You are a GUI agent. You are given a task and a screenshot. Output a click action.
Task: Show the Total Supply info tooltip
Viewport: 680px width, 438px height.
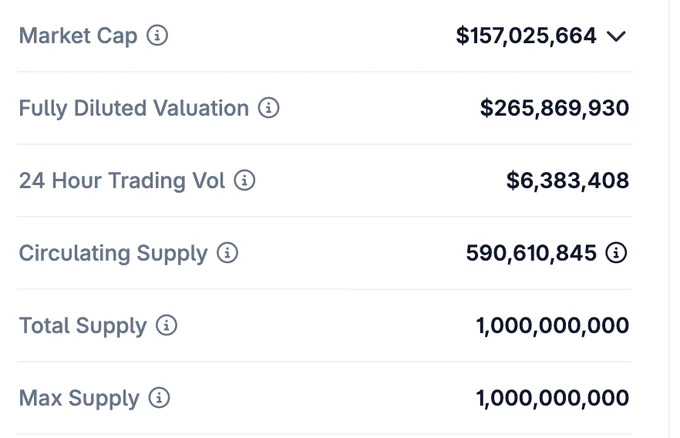pos(167,325)
